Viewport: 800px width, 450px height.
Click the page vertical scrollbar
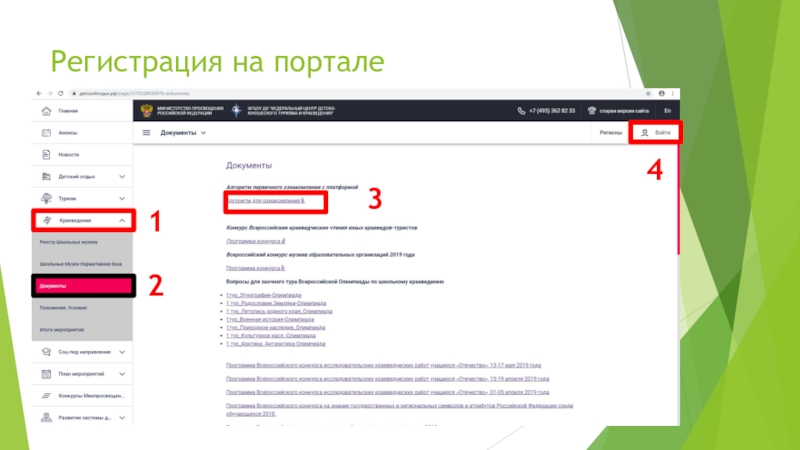(678, 199)
